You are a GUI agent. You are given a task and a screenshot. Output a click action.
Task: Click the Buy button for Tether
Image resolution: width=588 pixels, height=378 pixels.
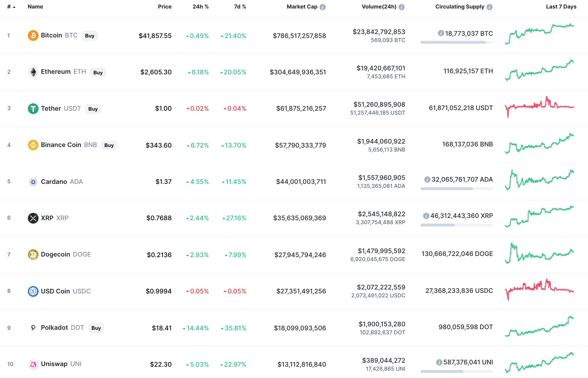click(x=93, y=109)
